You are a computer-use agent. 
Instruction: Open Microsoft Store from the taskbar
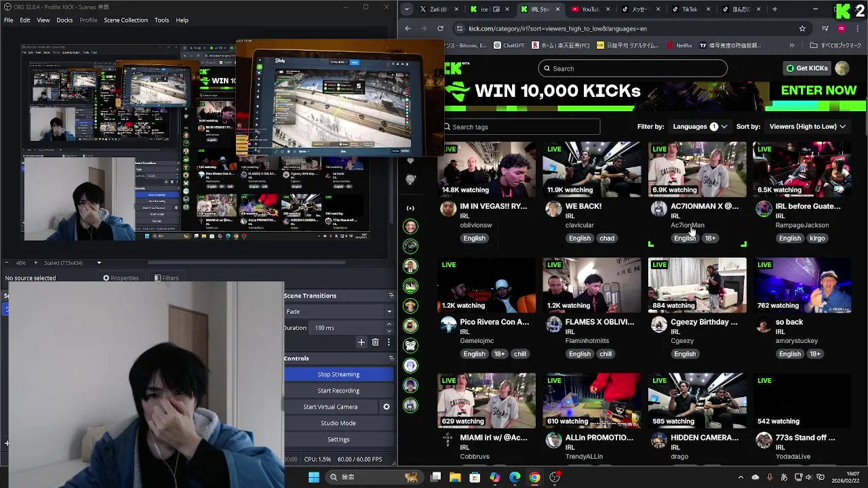tap(475, 477)
